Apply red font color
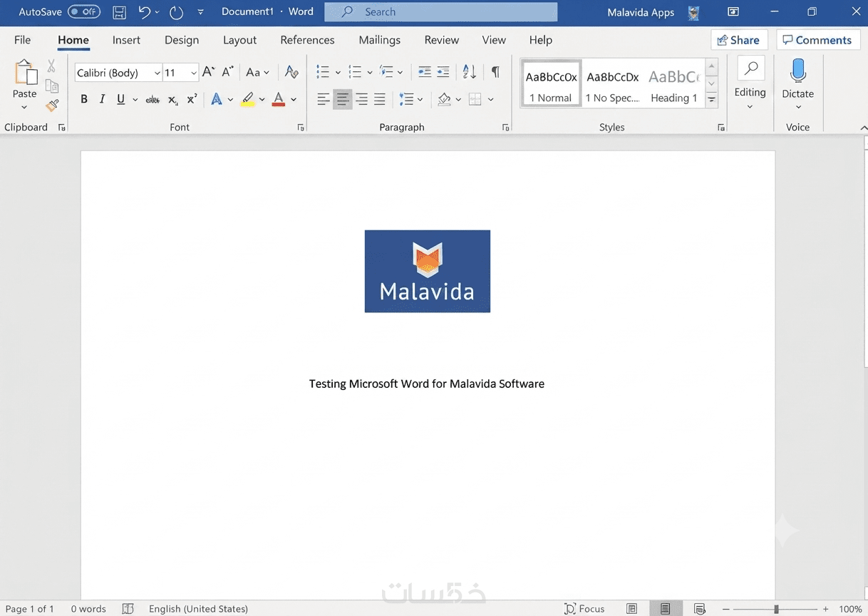This screenshot has height=616, width=868. [279, 100]
